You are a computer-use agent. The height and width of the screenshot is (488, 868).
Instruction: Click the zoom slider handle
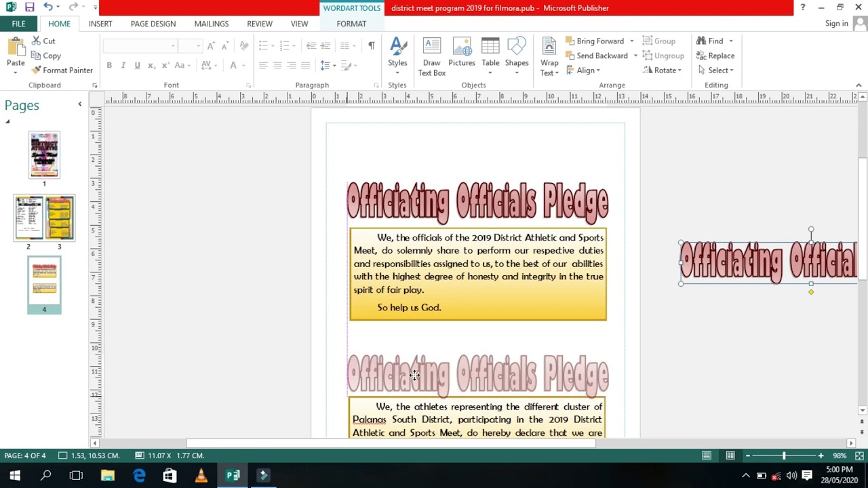[x=784, y=455]
